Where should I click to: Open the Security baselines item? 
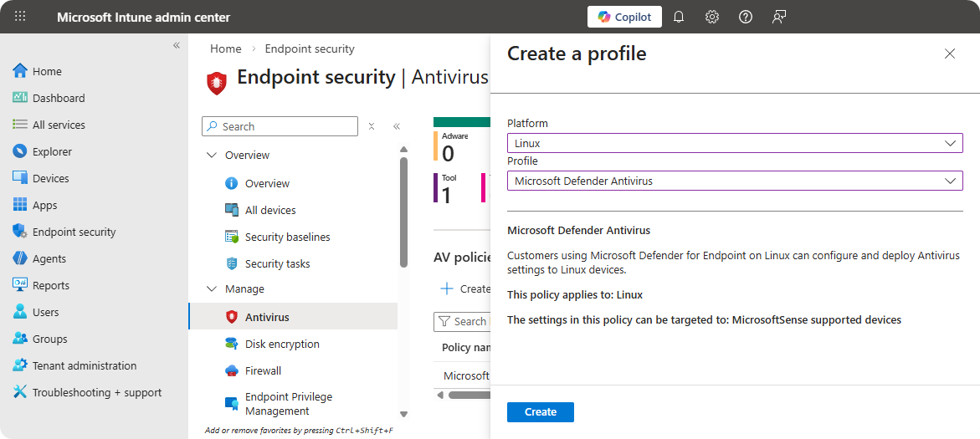click(287, 237)
